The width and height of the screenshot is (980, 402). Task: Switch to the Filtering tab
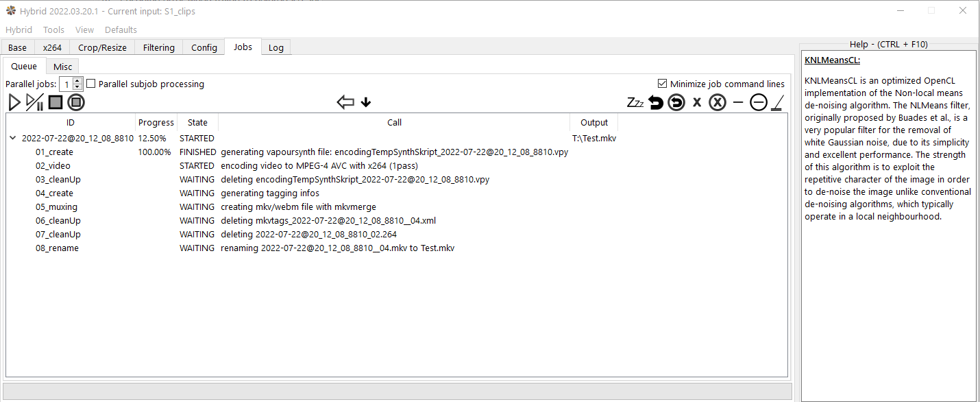pyautogui.click(x=159, y=47)
